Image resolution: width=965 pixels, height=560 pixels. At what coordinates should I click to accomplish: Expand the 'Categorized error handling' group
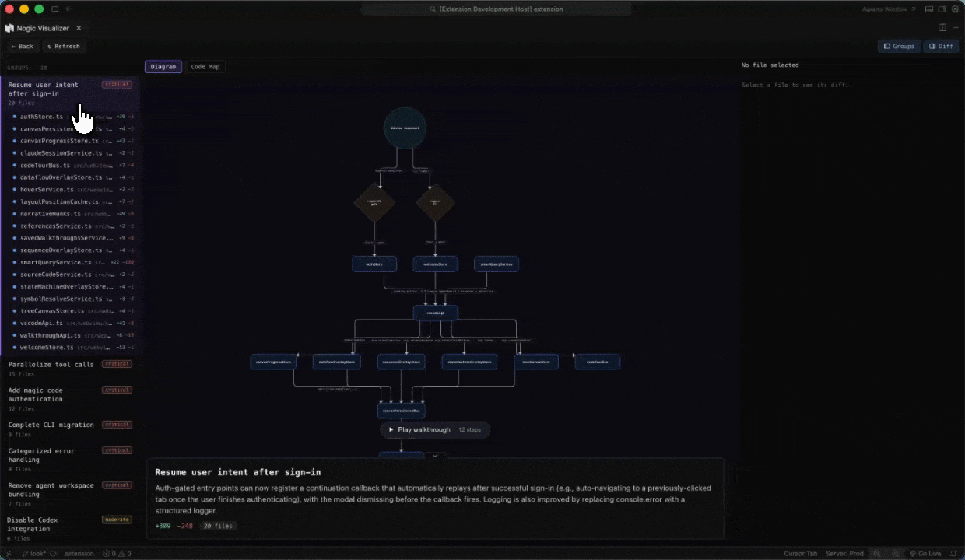coord(70,459)
